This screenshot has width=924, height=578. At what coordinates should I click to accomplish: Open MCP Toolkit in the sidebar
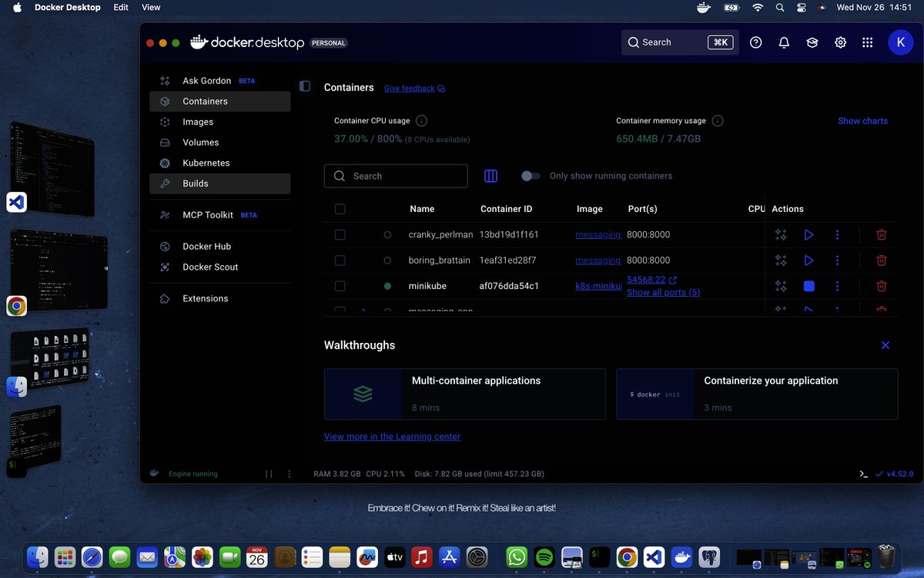pyautogui.click(x=219, y=215)
